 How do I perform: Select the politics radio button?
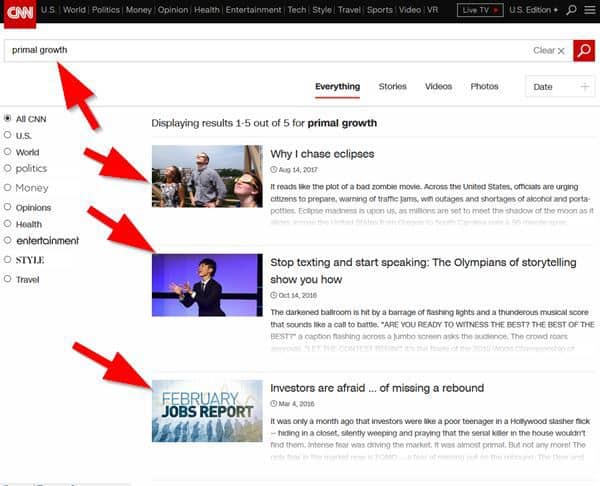[x=7, y=168]
